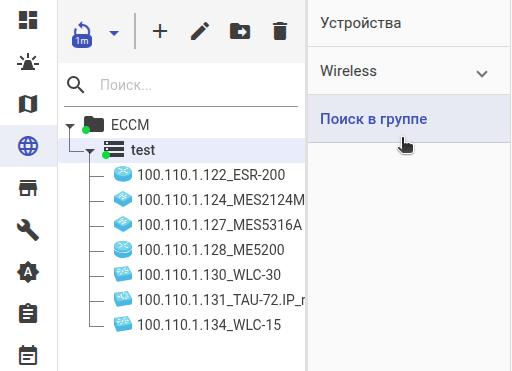Screen dimensions: 512x371
Task: Click the trash delete icon
Action: coord(280,32)
